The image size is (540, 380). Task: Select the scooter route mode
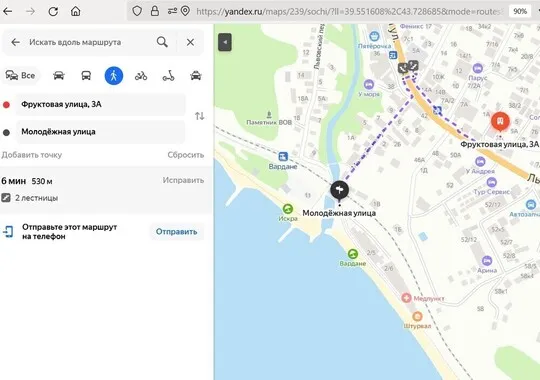[x=168, y=75]
